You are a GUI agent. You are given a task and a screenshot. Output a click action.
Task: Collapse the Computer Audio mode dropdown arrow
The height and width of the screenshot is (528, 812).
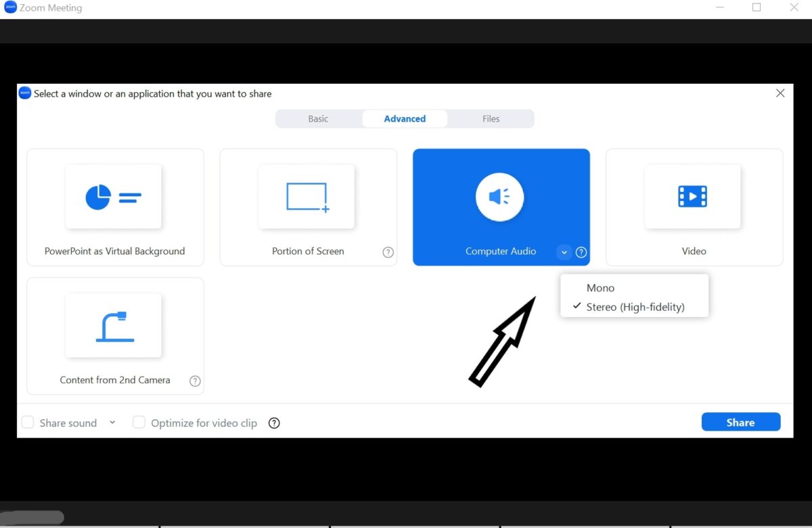564,252
